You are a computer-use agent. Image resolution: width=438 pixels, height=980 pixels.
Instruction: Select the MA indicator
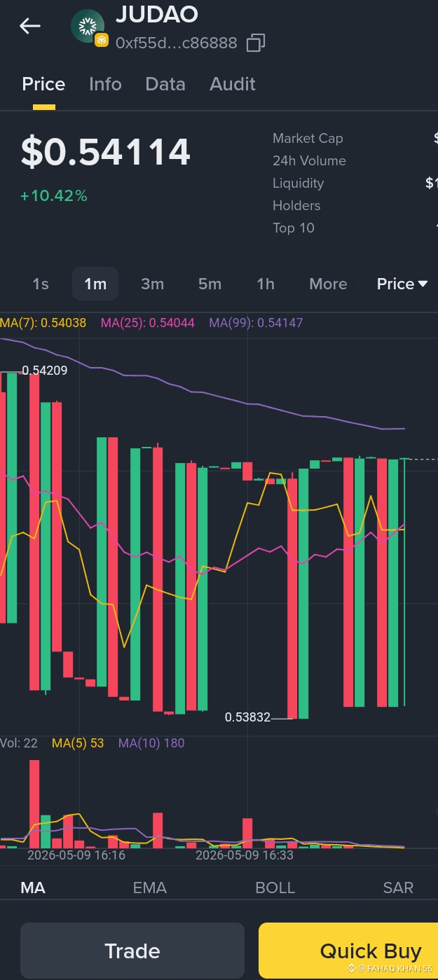33,888
